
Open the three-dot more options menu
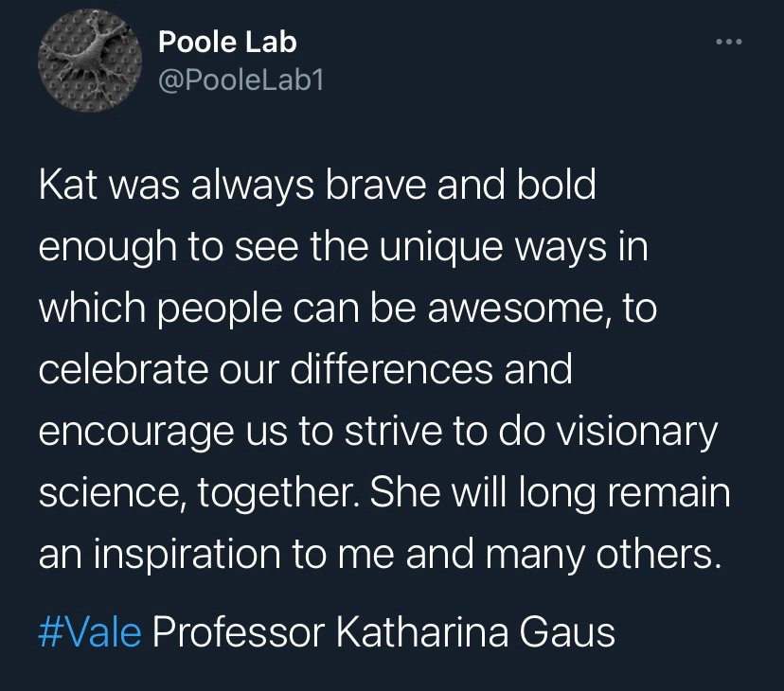point(727,42)
